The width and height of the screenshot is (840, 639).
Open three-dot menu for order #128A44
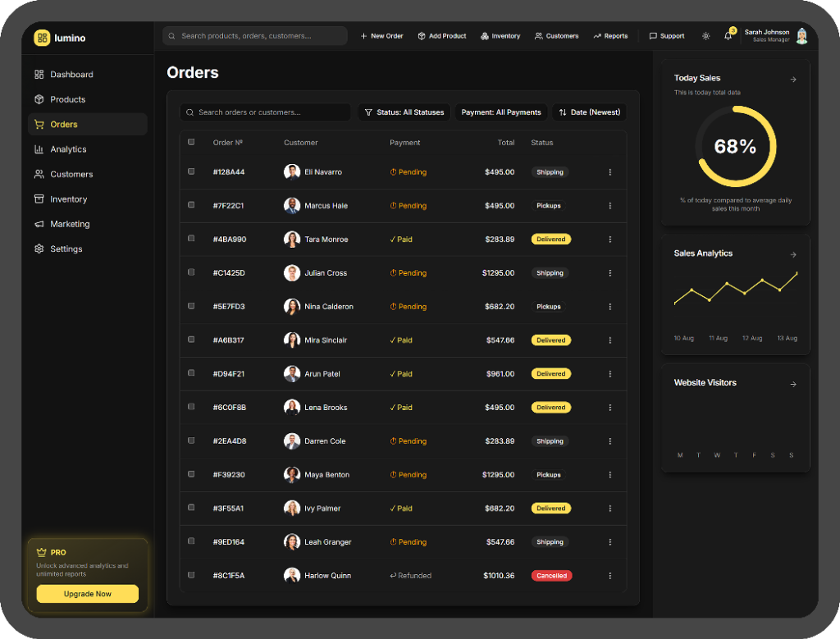[x=609, y=172]
